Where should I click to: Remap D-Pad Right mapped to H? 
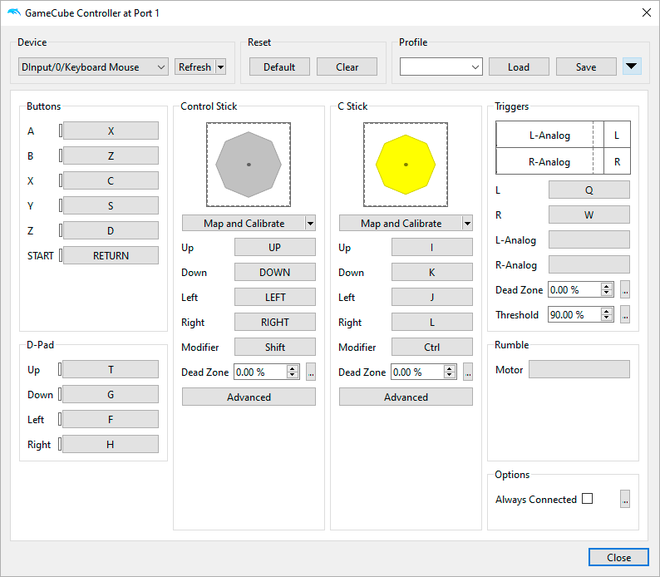111,444
